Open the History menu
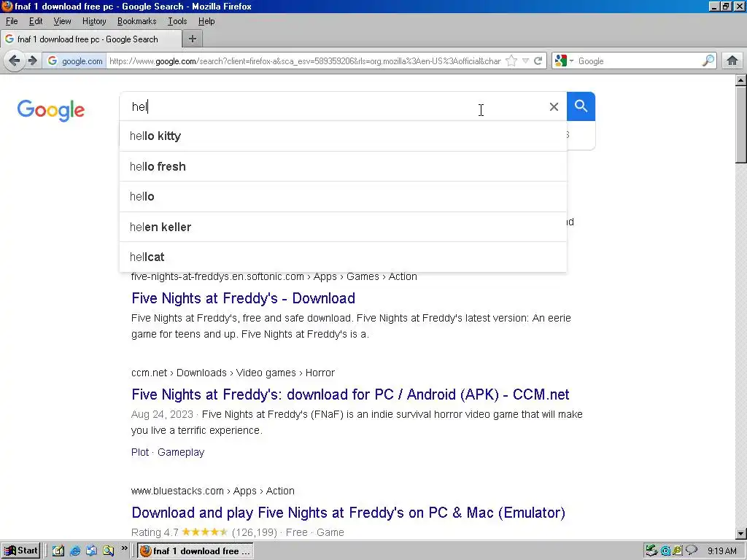The height and width of the screenshot is (560, 747). pos(94,21)
